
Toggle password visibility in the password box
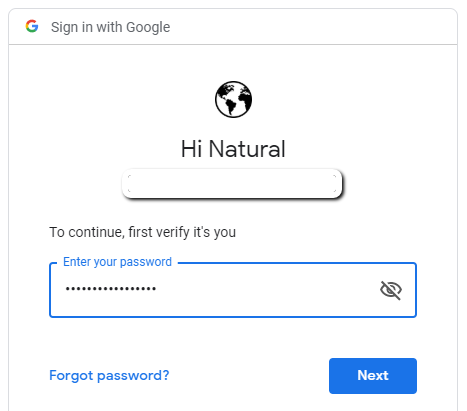pyautogui.click(x=391, y=290)
